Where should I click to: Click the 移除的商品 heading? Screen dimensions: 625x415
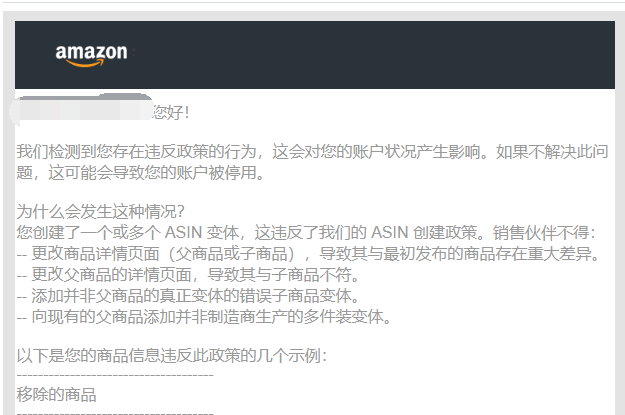point(56,395)
